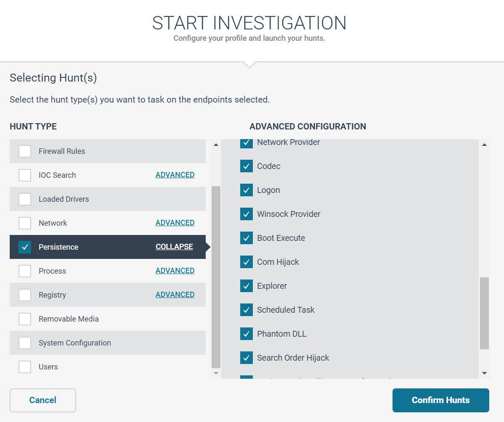Uncheck the Persistence hunt type
504x422 pixels.
pyautogui.click(x=25, y=247)
